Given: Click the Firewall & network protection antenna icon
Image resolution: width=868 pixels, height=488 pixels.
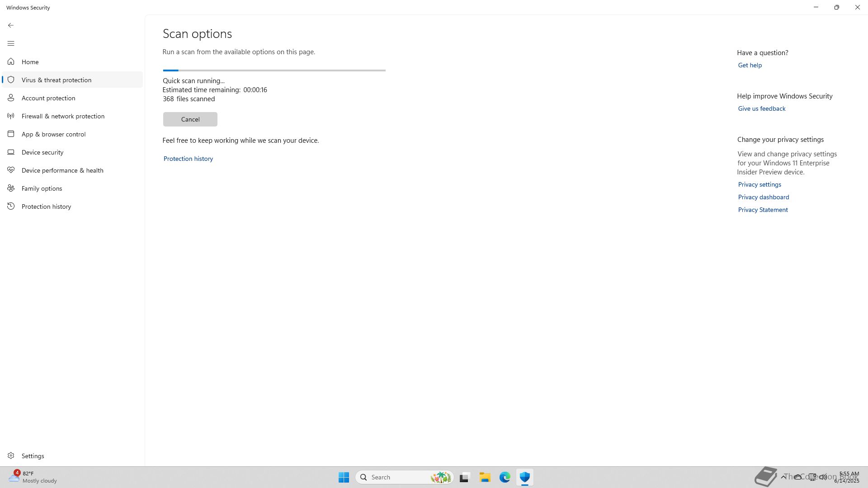Looking at the screenshot, I should click(x=11, y=116).
